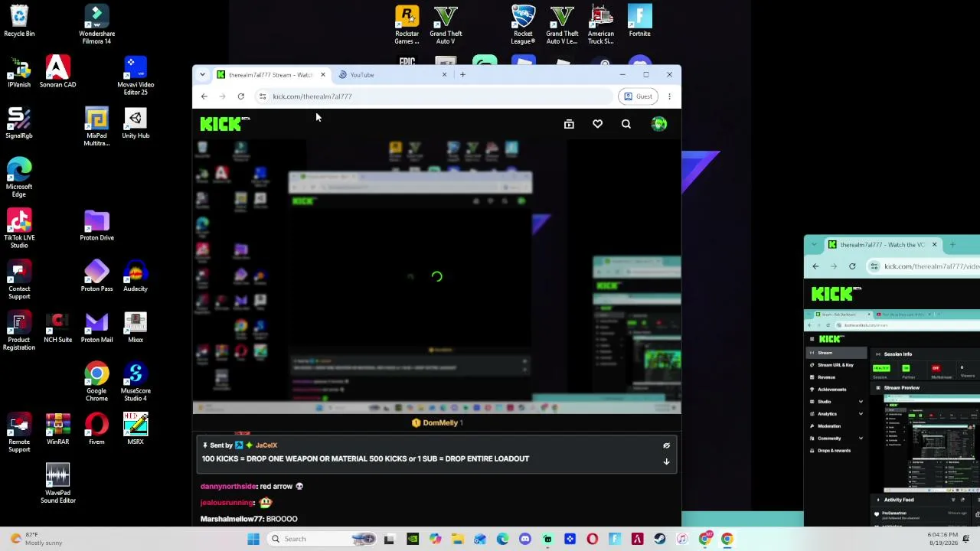Open Windows Start menu
This screenshot has width=980, height=551.
coord(253,539)
